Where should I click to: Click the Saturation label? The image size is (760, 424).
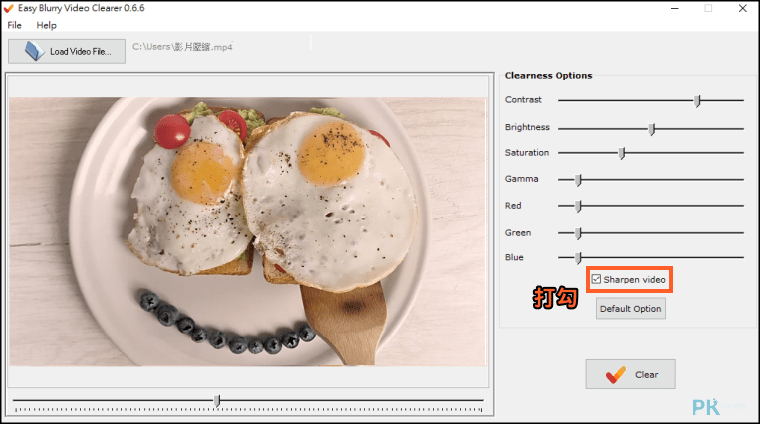pyautogui.click(x=527, y=153)
